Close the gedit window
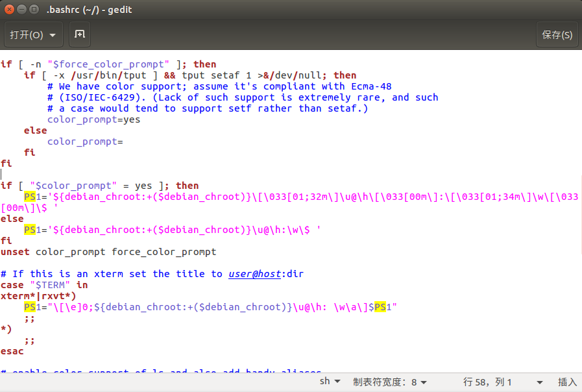 (9, 9)
